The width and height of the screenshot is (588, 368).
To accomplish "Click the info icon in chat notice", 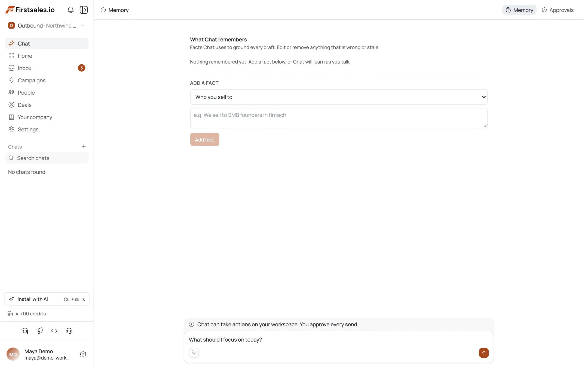I will pos(192,324).
